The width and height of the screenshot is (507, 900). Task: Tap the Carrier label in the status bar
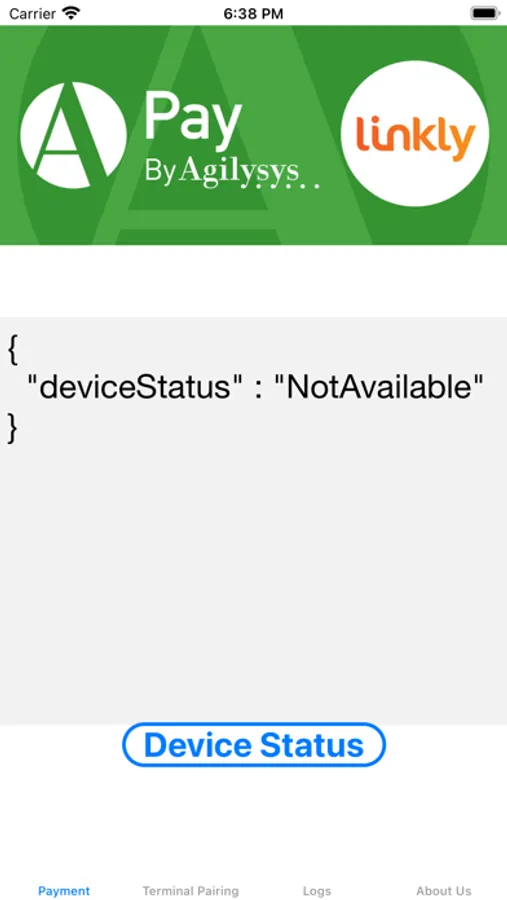(x=32, y=14)
